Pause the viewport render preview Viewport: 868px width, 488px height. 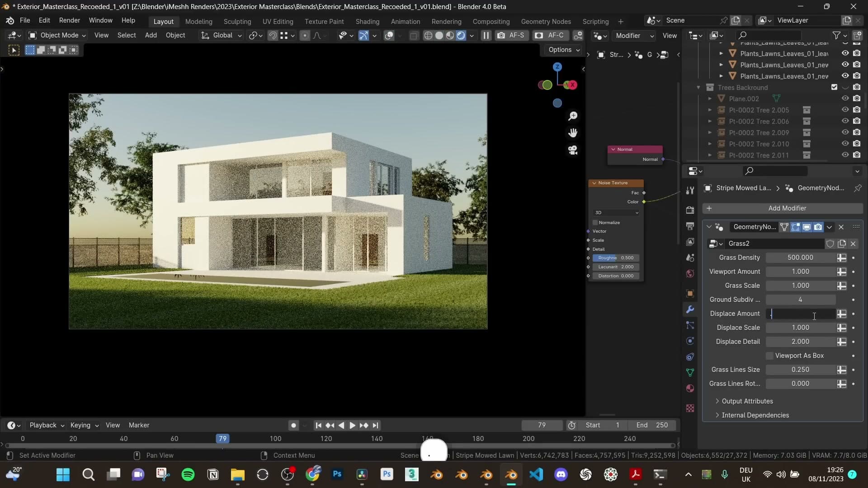tap(486, 36)
